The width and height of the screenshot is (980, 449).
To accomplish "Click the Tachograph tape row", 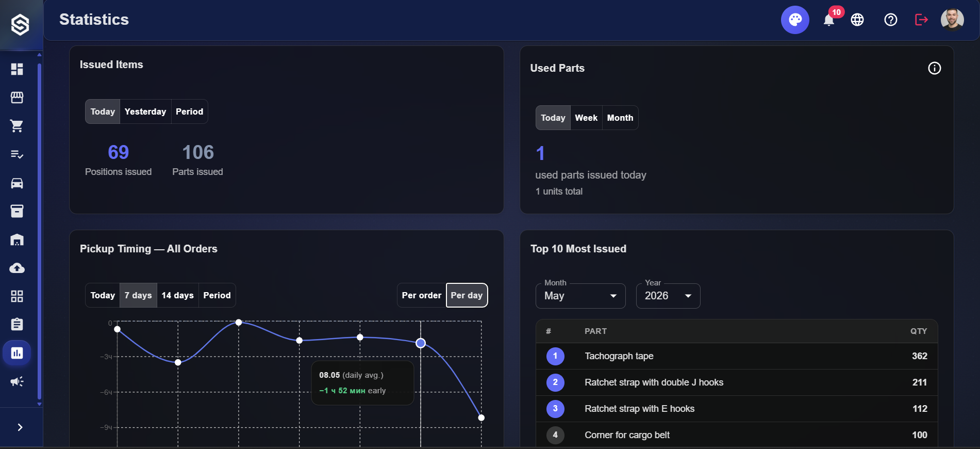I will click(737, 356).
